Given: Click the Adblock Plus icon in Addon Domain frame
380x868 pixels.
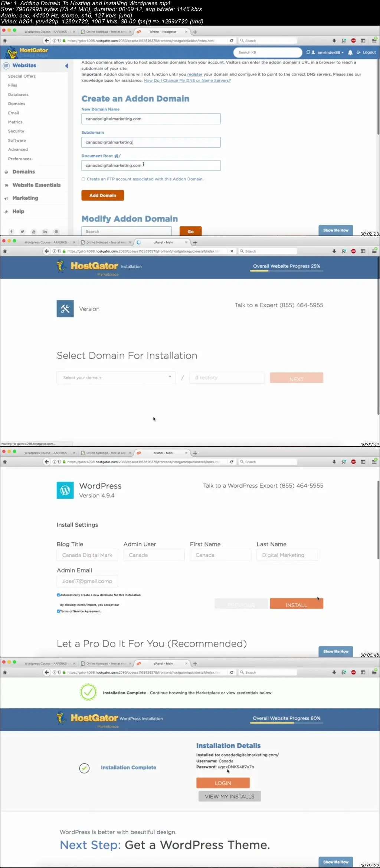Looking at the screenshot, I should click(x=353, y=40).
